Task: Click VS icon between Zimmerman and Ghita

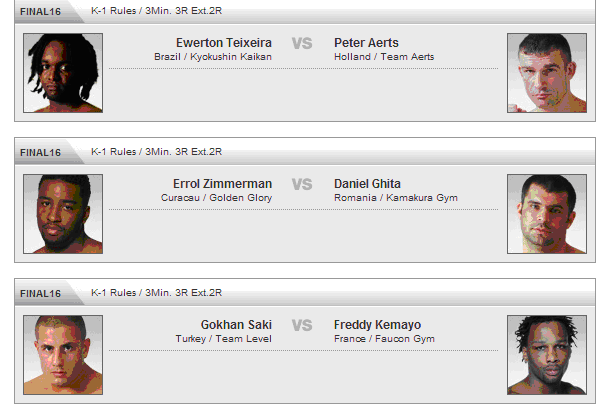Action: [x=302, y=184]
